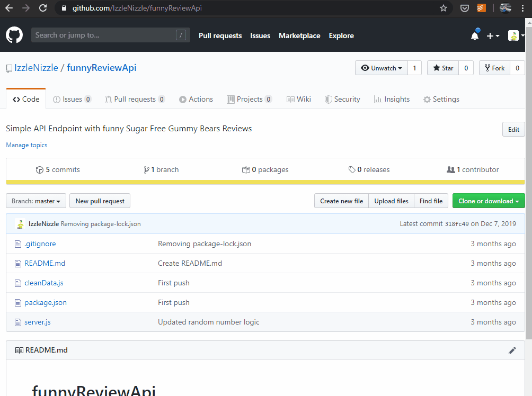Open Explore in top navigation
Screen dimensions: 532x396
pos(341,35)
